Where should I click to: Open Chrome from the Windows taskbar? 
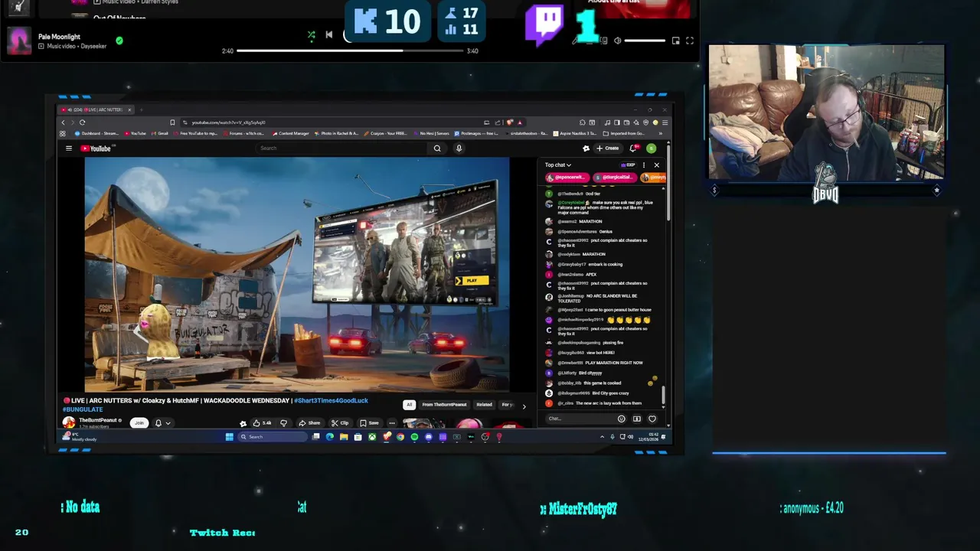click(400, 437)
